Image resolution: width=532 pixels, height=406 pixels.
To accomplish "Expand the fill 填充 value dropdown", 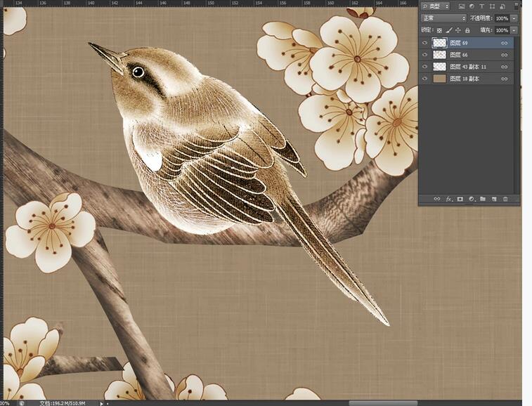I will [x=514, y=30].
